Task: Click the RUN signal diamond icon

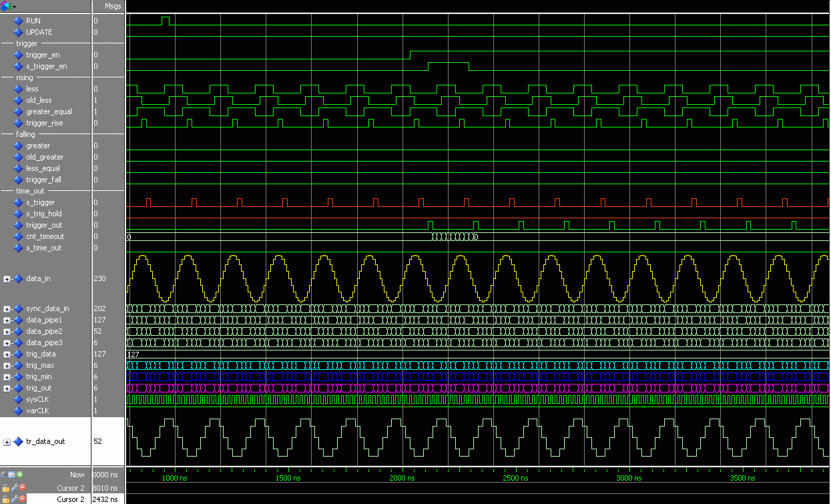Action: pyautogui.click(x=18, y=21)
